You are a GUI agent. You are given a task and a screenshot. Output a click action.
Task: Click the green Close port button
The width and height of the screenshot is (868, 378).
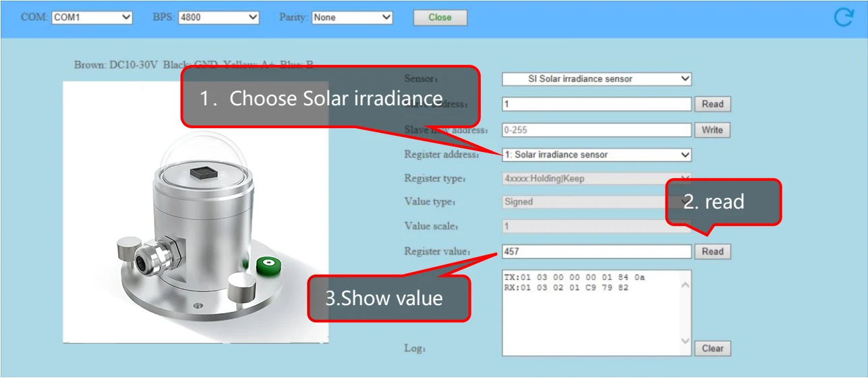tap(440, 18)
